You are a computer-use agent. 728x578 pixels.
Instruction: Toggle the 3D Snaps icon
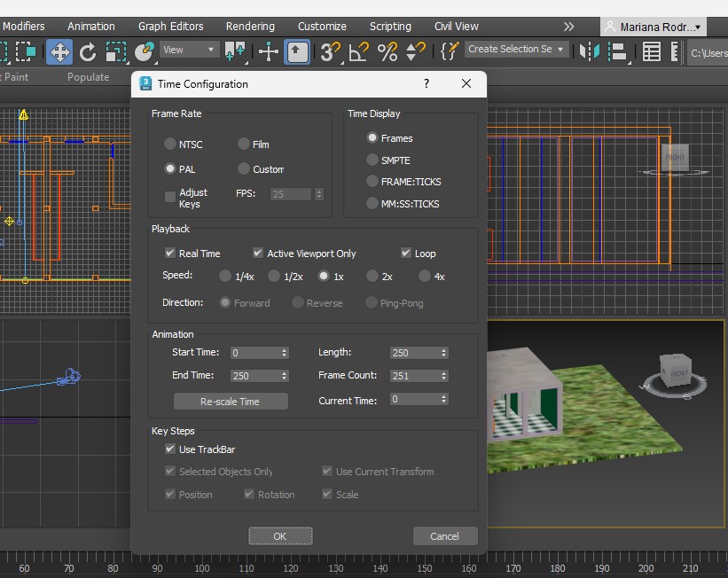[330, 51]
